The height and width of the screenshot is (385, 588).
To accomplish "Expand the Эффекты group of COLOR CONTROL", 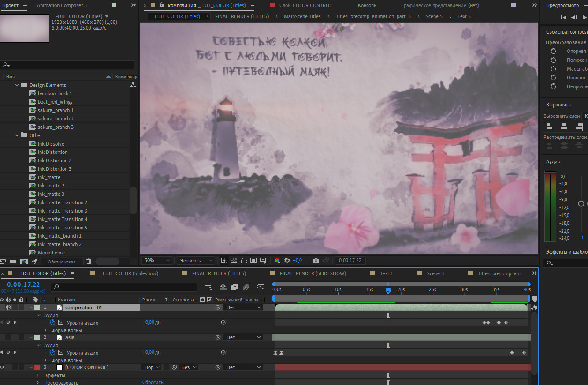I will pyautogui.click(x=38, y=375).
